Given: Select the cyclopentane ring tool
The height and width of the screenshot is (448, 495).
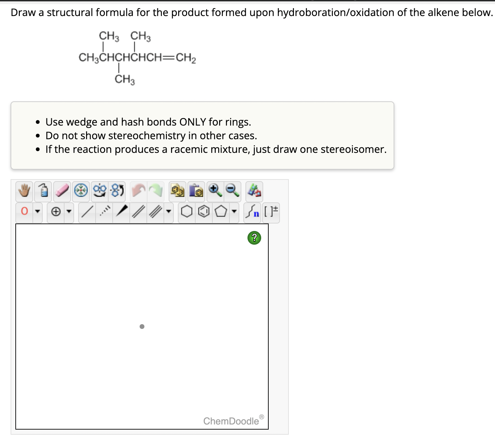Looking at the screenshot, I should (221, 212).
